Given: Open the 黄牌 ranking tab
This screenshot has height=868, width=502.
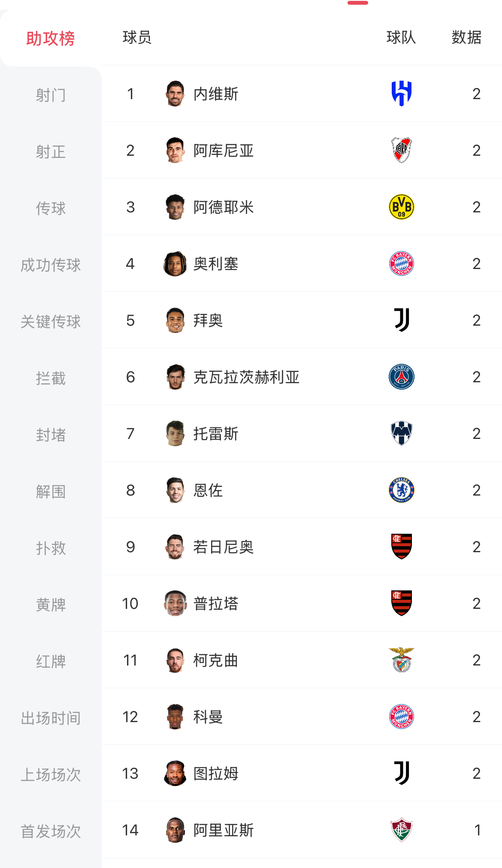Looking at the screenshot, I should pos(51,605).
